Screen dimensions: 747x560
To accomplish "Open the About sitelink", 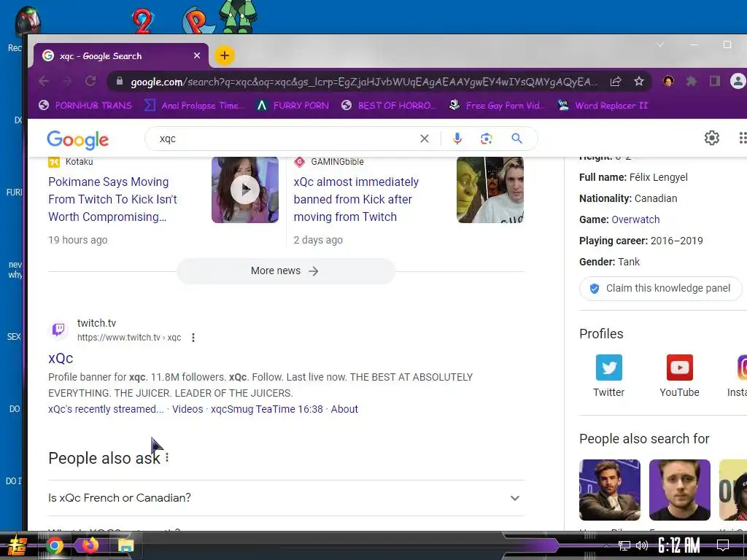I will point(344,409).
